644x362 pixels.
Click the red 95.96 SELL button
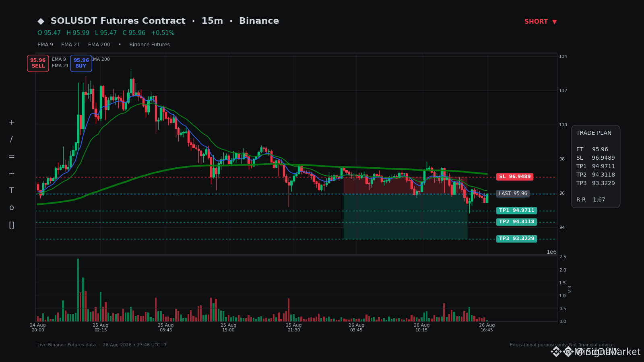point(38,63)
